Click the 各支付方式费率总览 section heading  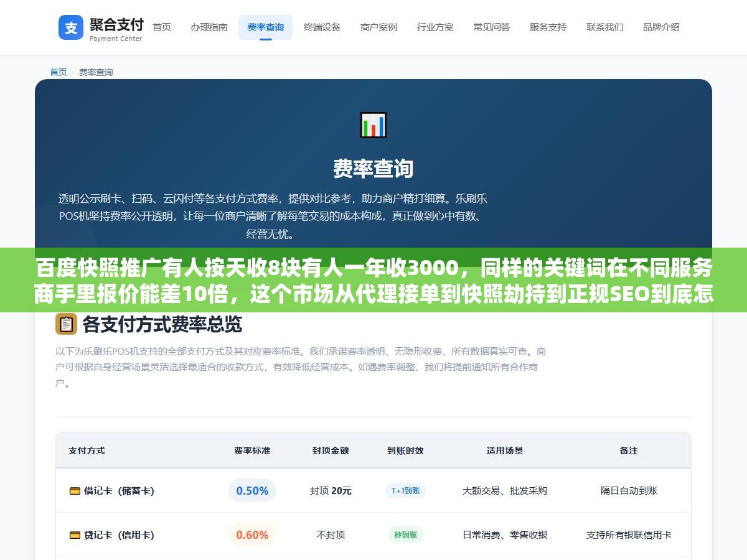pyautogui.click(x=162, y=324)
